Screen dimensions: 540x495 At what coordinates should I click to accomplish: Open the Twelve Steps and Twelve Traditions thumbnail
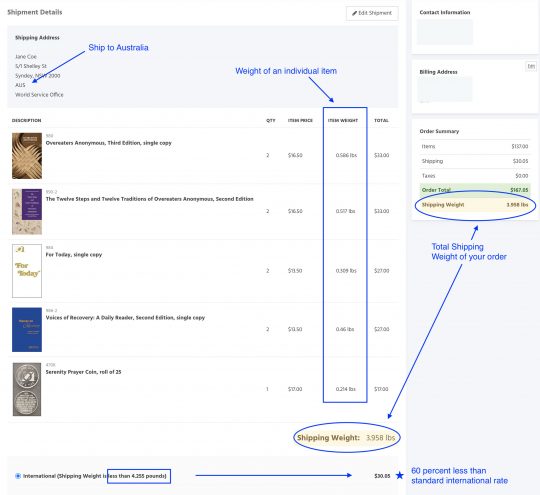(27, 212)
